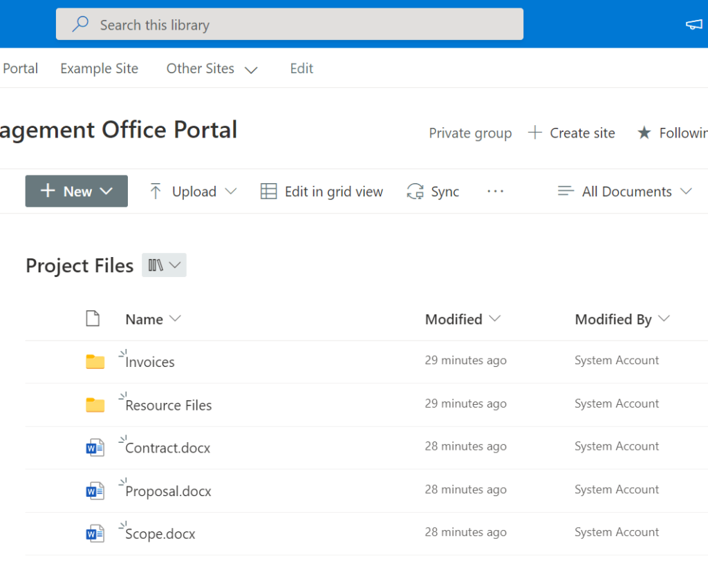The width and height of the screenshot is (708, 588).
Task: Click the New button
Action: click(76, 191)
